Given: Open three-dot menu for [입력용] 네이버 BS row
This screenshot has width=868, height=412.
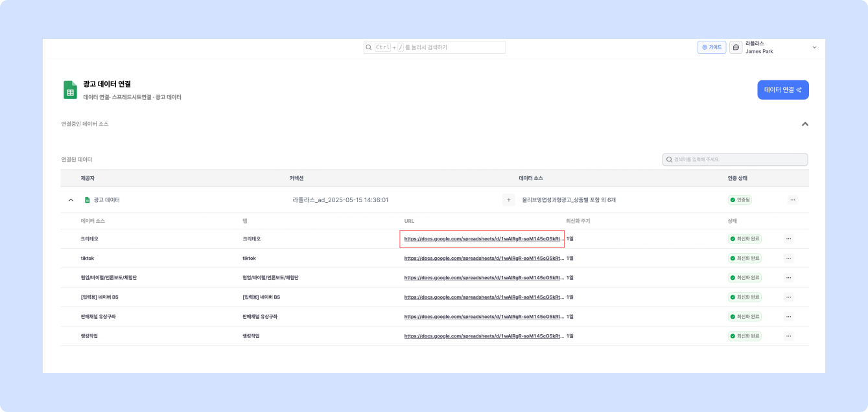Looking at the screenshot, I should [x=788, y=297].
